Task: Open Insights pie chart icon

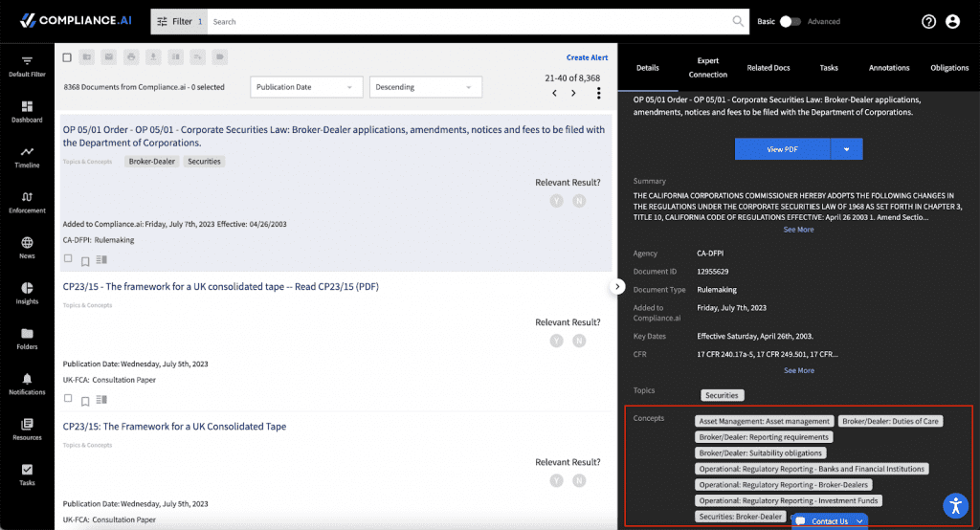Action: point(27,288)
